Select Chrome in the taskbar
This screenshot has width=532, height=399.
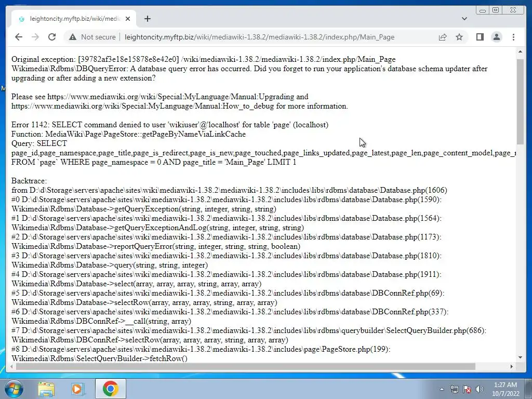coord(111,389)
